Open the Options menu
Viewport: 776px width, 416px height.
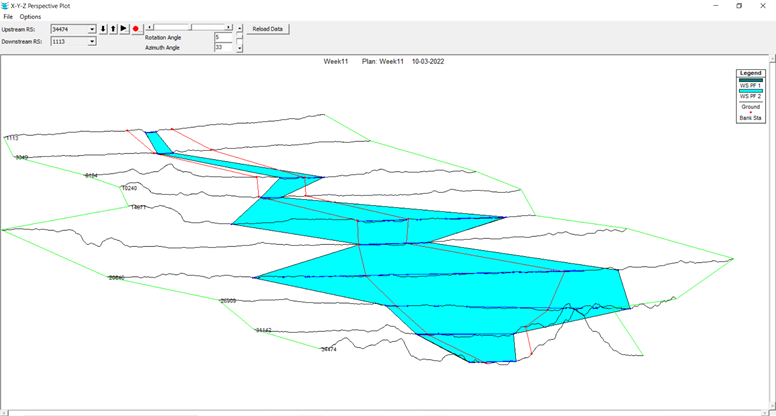click(x=30, y=17)
